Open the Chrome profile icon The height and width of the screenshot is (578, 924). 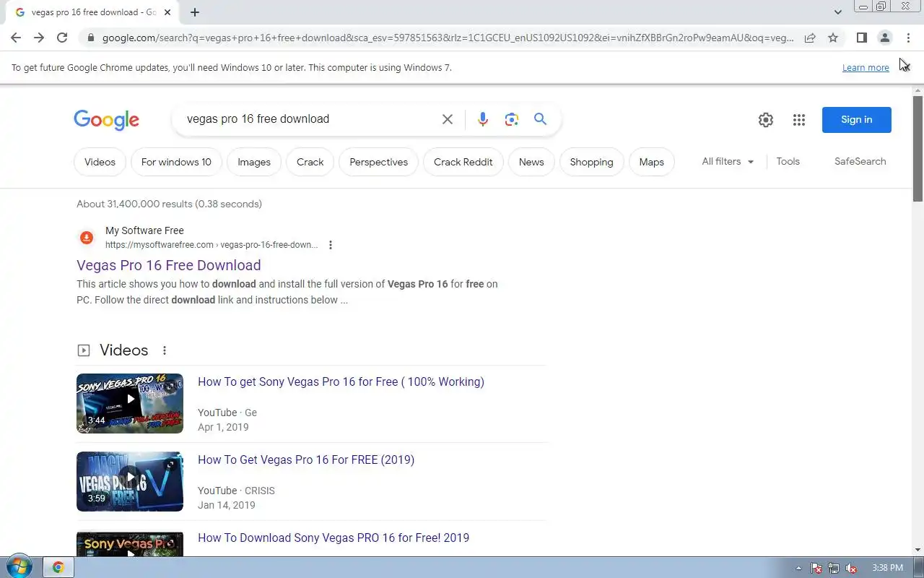(884, 38)
